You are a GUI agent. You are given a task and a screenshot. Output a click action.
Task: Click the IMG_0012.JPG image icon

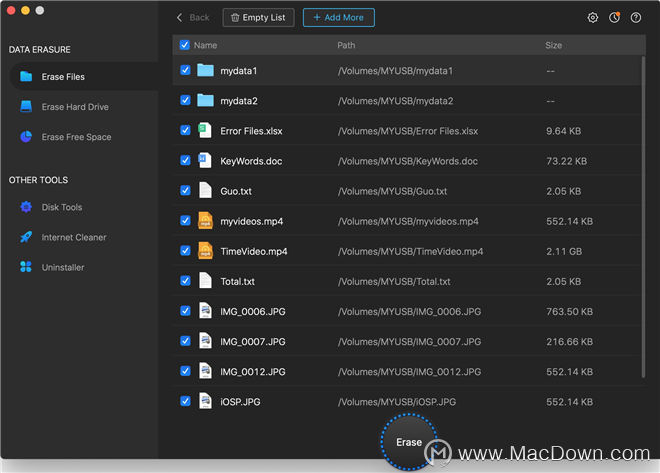(x=205, y=371)
